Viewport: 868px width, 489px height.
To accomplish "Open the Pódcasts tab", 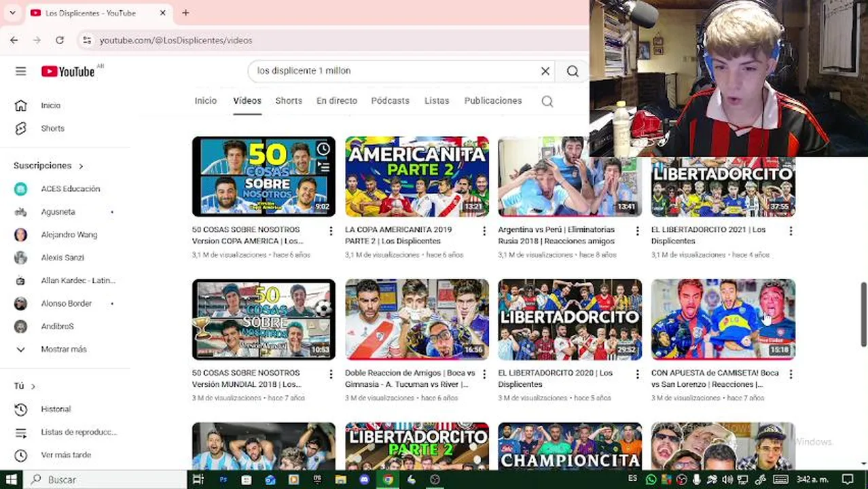I will click(x=390, y=101).
